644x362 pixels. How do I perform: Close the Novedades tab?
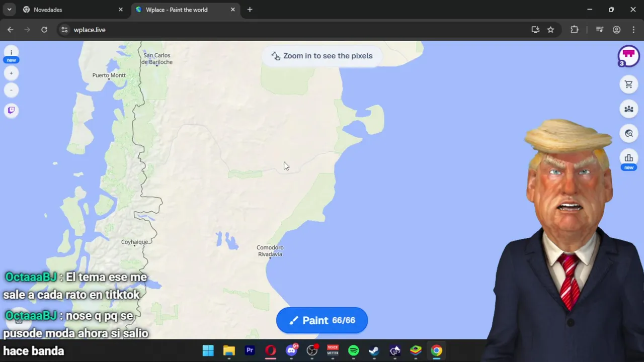click(120, 10)
